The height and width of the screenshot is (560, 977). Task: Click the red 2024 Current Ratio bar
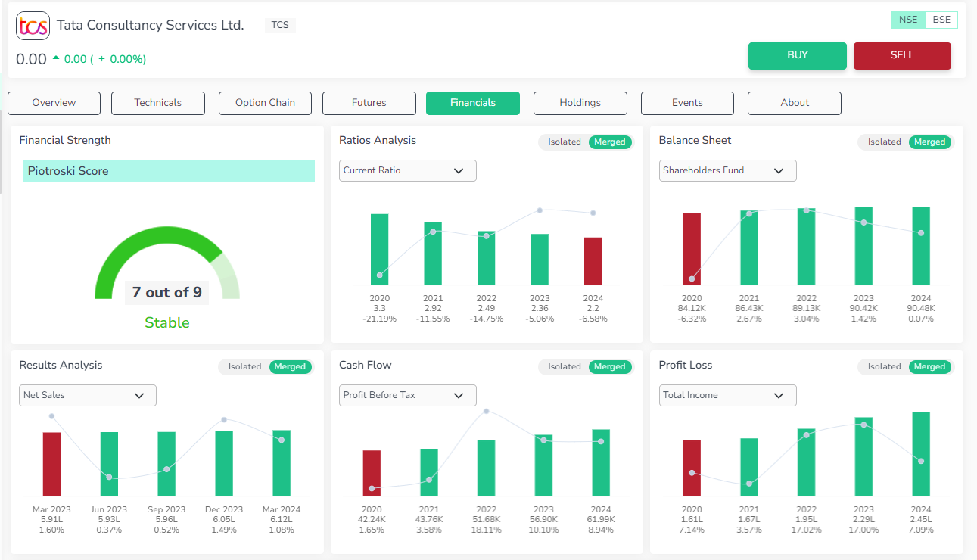click(593, 261)
